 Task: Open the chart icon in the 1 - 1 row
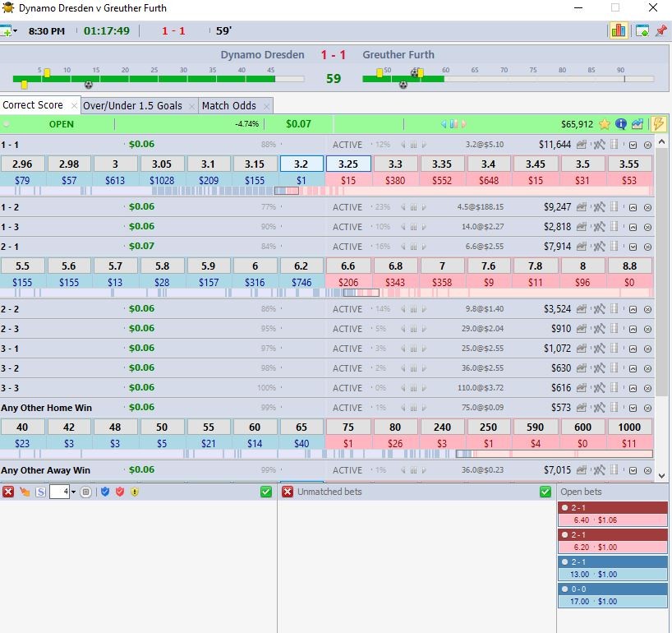coord(582,145)
